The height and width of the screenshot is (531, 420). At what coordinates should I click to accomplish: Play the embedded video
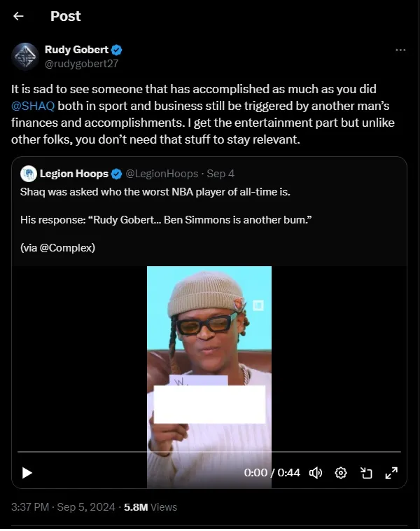pos(27,472)
